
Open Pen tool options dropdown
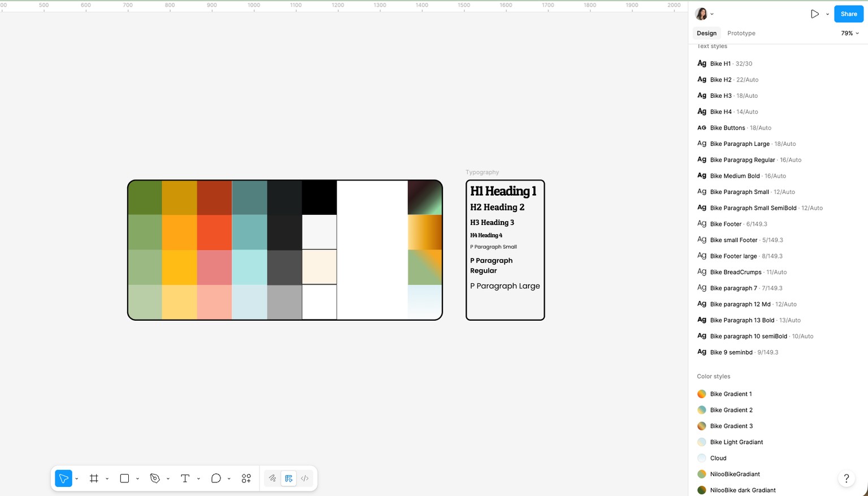168,479
